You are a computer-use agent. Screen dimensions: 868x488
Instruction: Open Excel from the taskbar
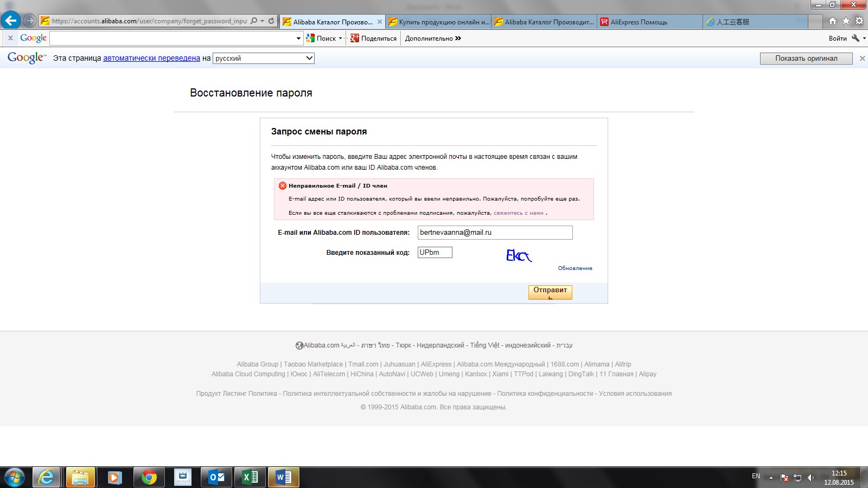click(x=250, y=478)
